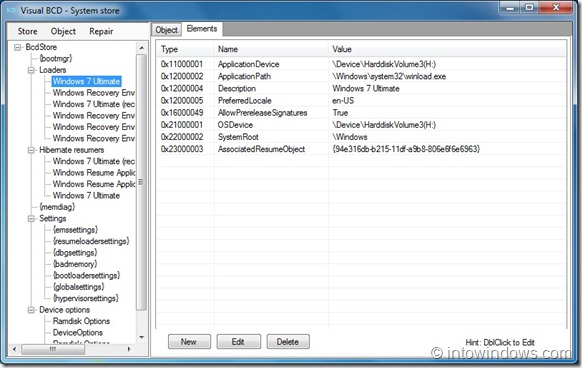Select {memdiag} tree entry

(57, 207)
